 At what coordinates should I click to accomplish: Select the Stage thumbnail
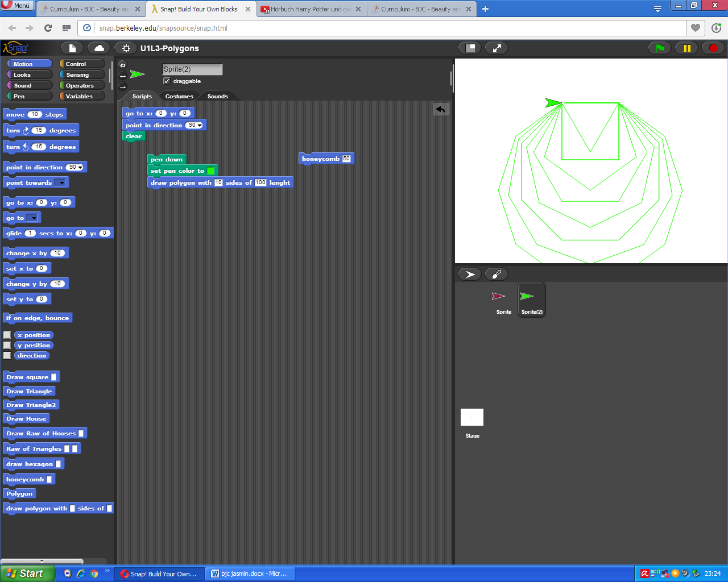[x=472, y=423]
